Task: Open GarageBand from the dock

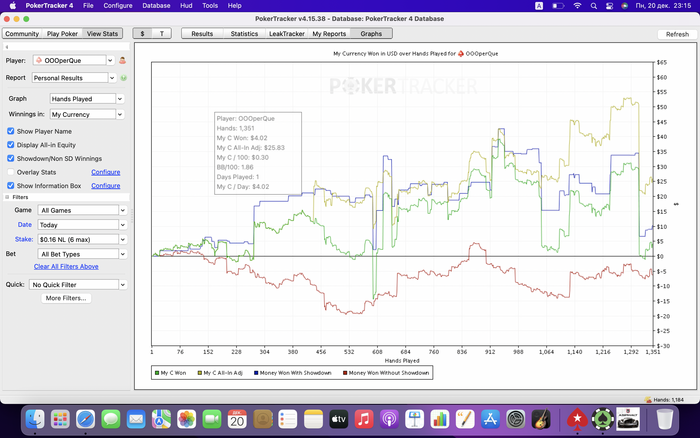Action: [541, 419]
